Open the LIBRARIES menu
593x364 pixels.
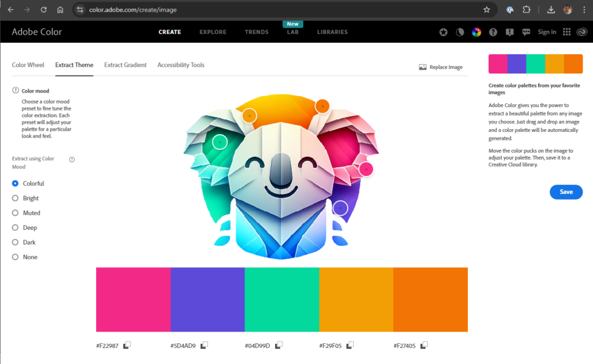click(x=332, y=32)
